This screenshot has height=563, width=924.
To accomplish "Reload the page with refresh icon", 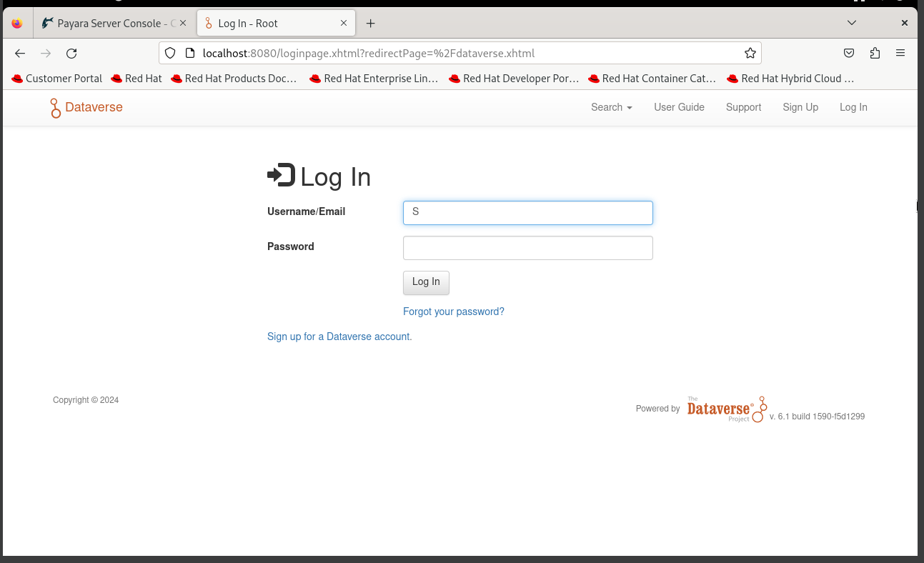I will coord(71,54).
